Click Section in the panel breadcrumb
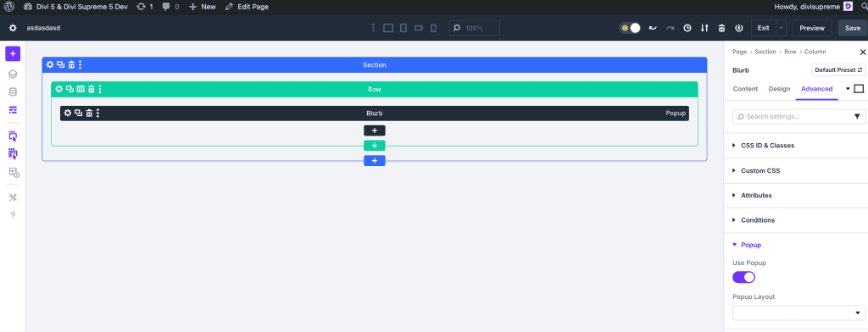868x332 pixels. [x=765, y=52]
